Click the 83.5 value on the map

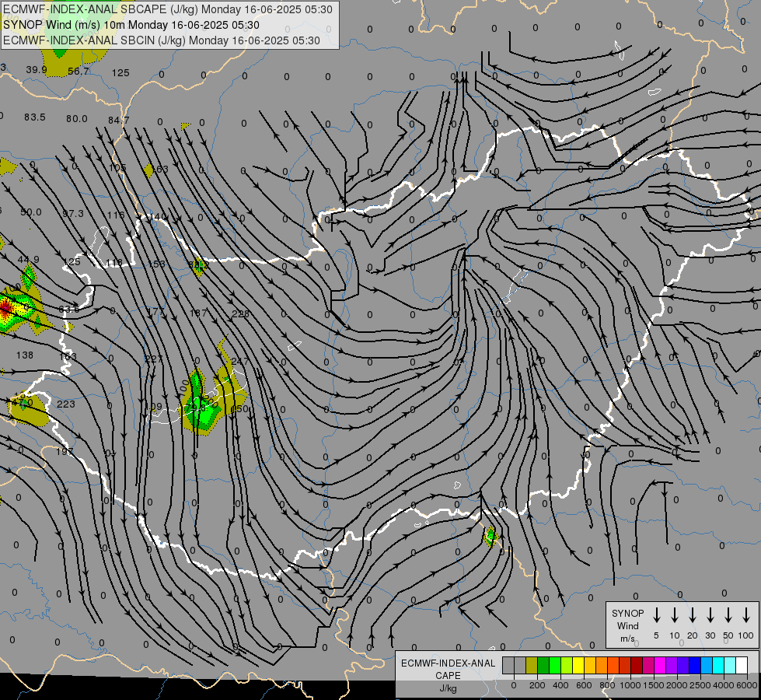point(34,117)
